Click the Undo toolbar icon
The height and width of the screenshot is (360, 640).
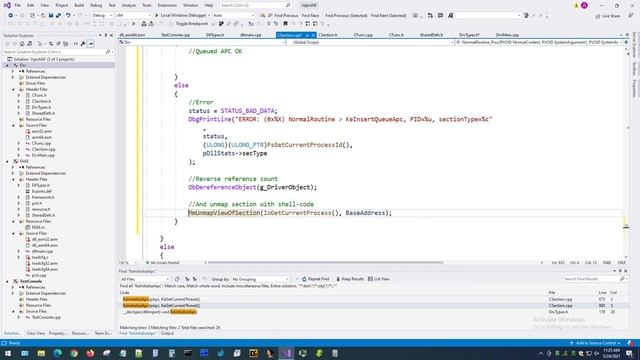point(68,16)
